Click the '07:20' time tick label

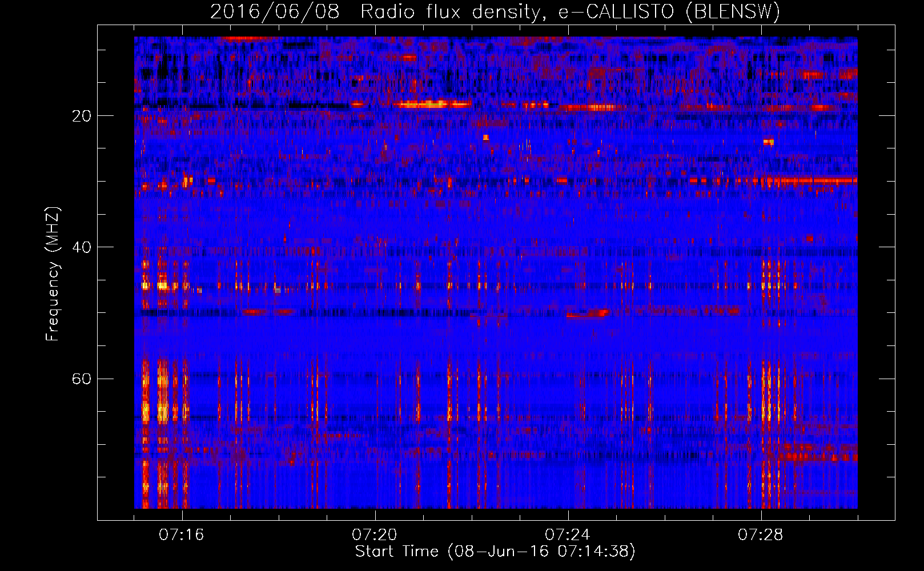point(375,535)
